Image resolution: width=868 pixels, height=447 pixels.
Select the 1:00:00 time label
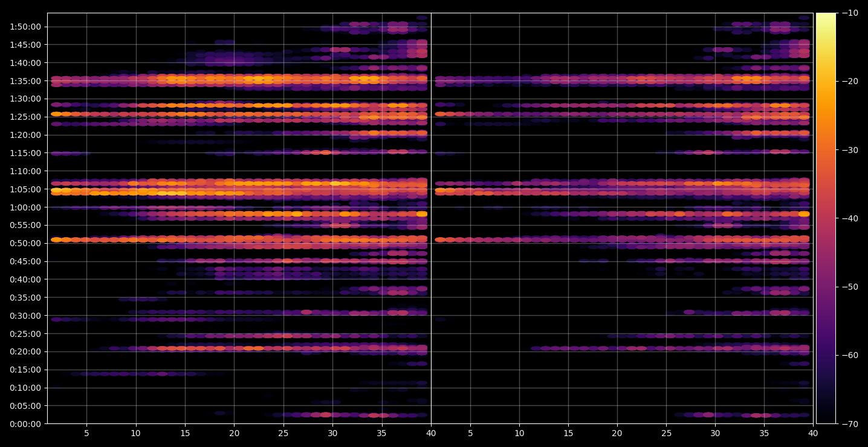click(25, 207)
